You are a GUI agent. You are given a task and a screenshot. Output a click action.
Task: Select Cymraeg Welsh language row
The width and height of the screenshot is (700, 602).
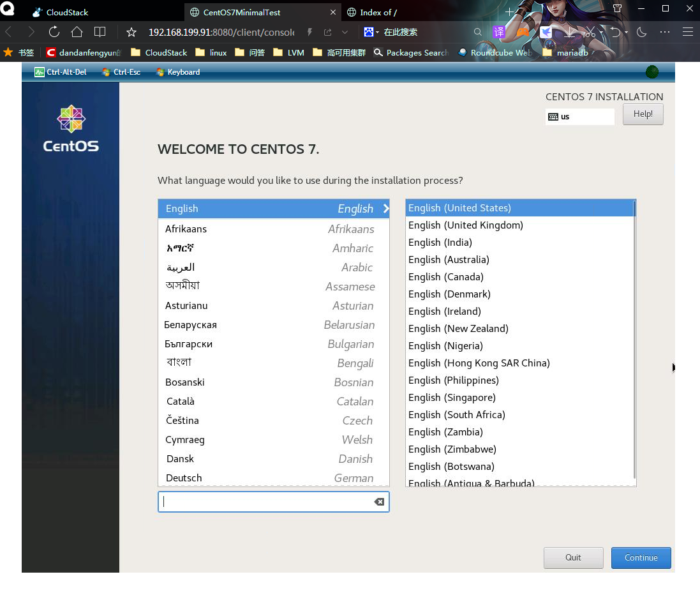pos(273,440)
